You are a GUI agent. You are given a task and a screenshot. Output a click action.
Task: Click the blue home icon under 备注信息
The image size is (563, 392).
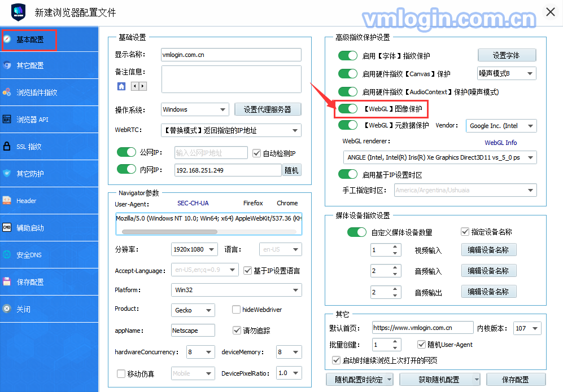121,86
